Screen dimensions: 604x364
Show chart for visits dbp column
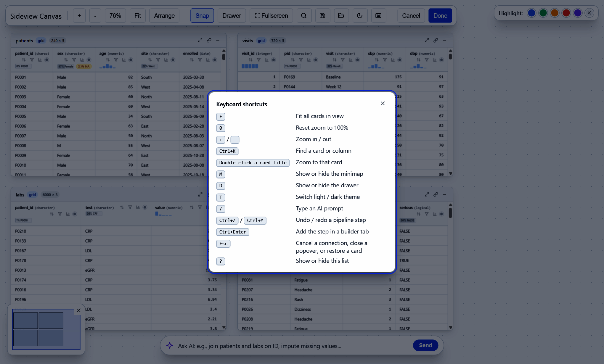tap(434, 60)
